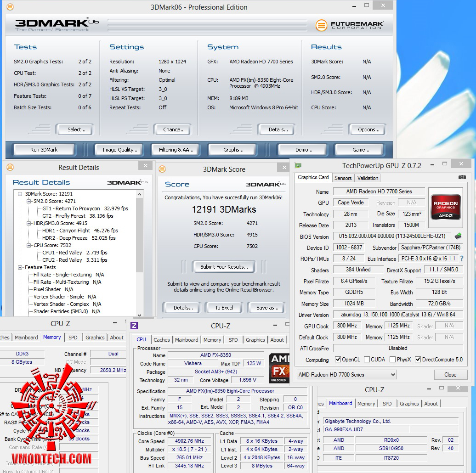476x473 pixels.
Task: Click the Futuremark Corporation logo
Action: [x=349, y=25]
